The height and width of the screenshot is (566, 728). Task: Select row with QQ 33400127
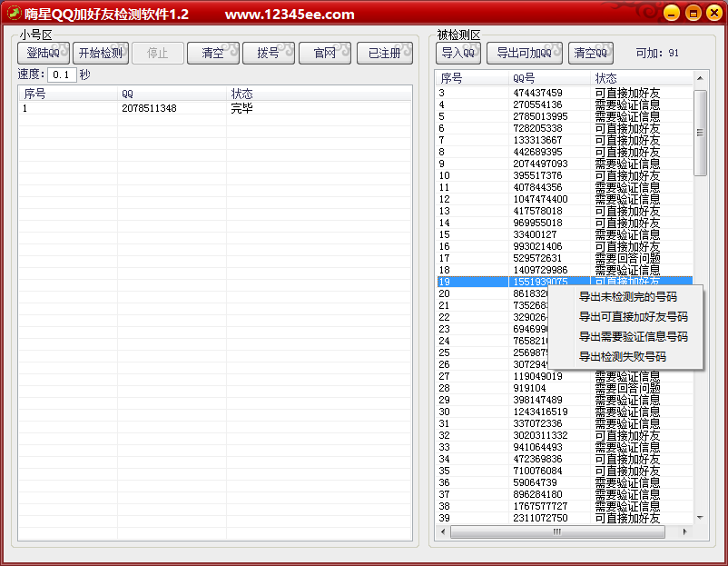(x=565, y=234)
